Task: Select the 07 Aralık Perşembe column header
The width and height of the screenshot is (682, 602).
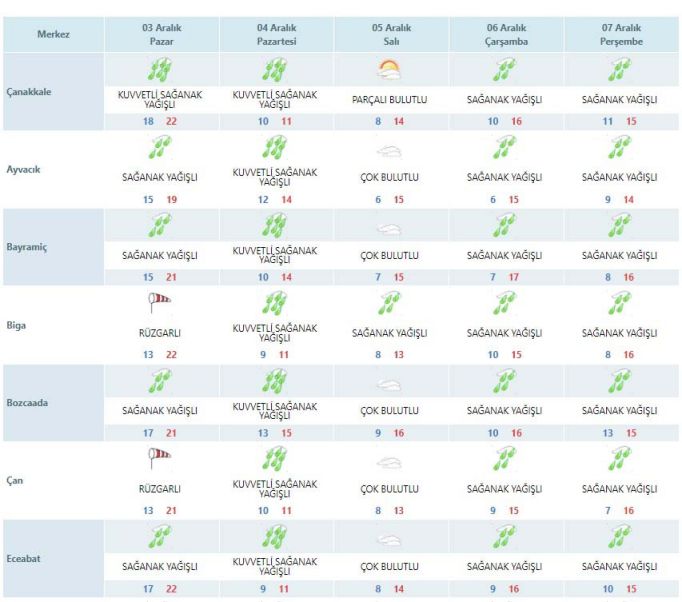Action: [x=621, y=35]
